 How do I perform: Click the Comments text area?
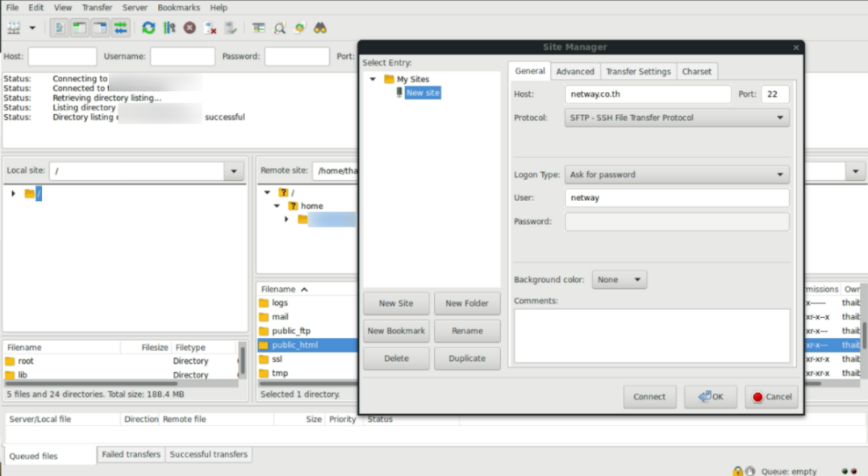(652, 336)
